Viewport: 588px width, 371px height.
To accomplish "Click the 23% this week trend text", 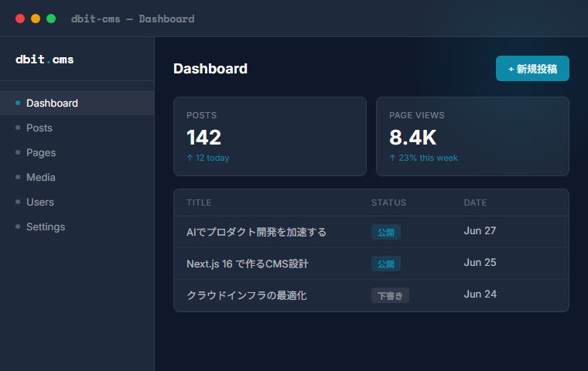I will (x=423, y=158).
